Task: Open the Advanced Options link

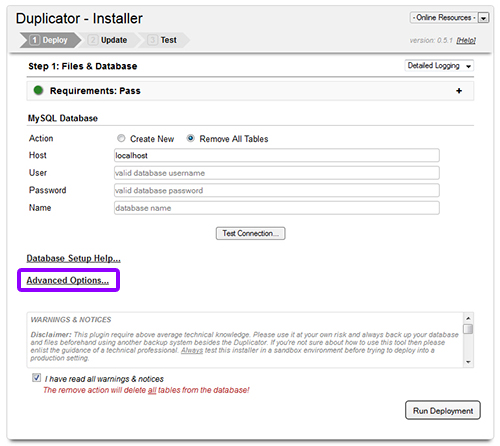Action: (x=68, y=280)
